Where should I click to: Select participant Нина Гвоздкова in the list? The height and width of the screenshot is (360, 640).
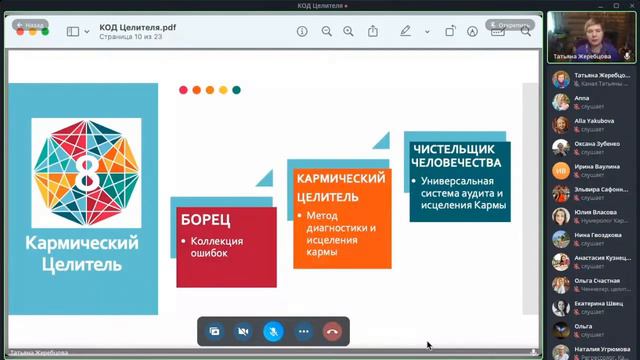591,239
